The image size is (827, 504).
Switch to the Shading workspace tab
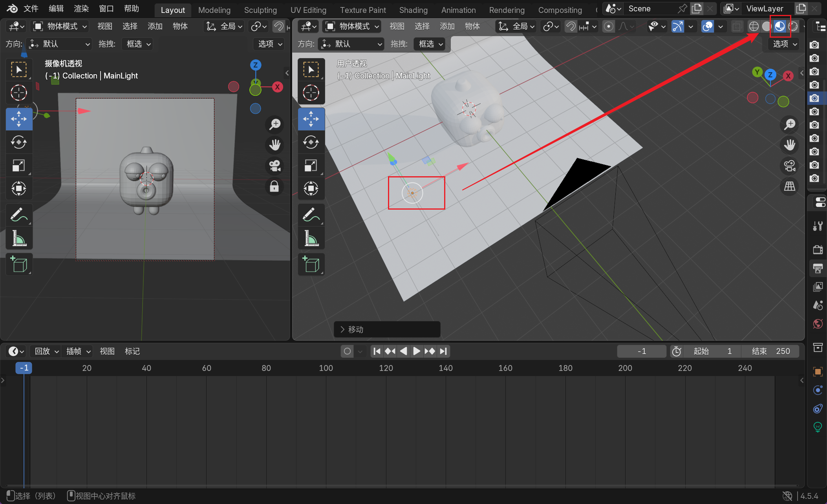pos(413,10)
